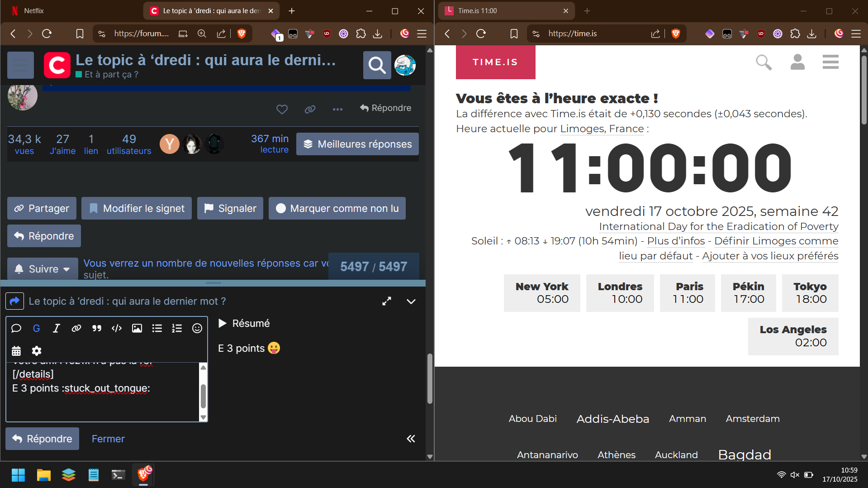Viewport: 868px width, 488px height.
Task: Open the image upload icon in composer
Action: coord(137,328)
